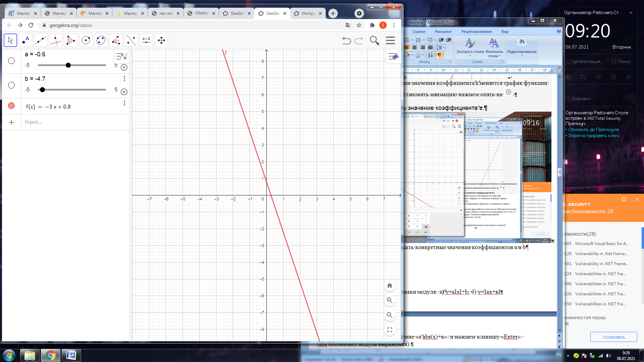Enter fullscreen graphics mode
The image size is (644, 362).
click(x=389, y=330)
